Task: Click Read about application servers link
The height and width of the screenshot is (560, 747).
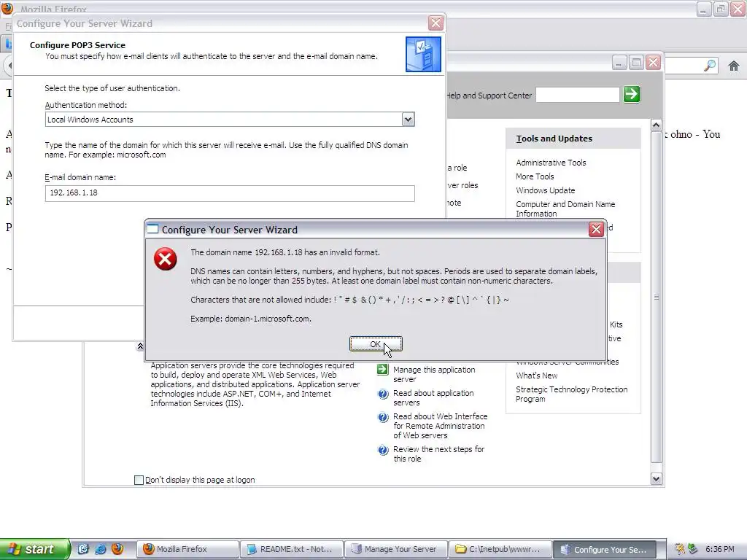Action: point(433,397)
